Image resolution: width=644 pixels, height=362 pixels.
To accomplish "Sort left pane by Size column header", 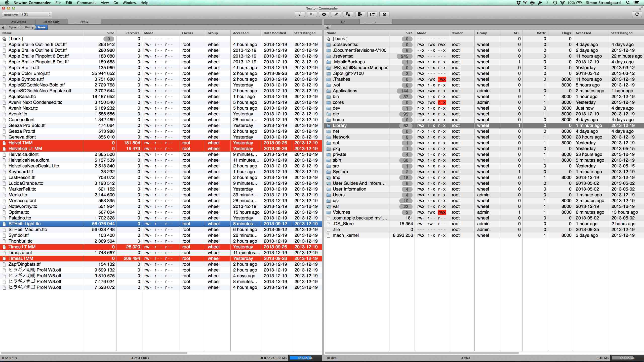I will coord(110,33).
